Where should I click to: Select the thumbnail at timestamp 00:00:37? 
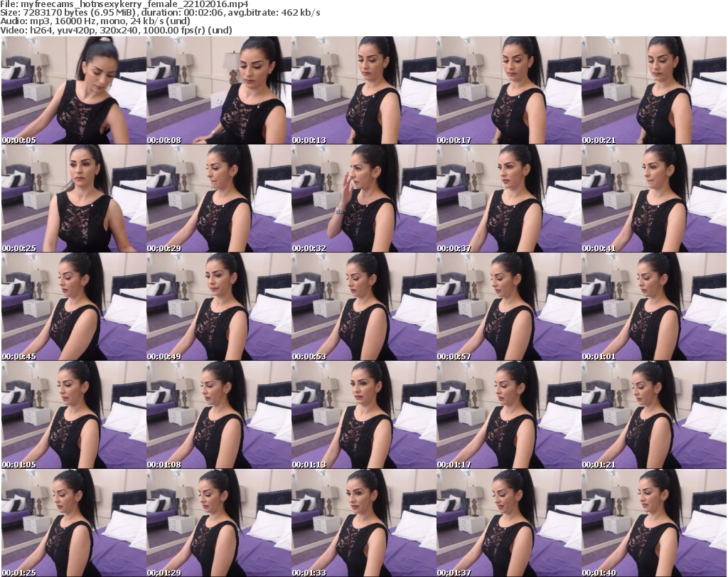[508, 198]
